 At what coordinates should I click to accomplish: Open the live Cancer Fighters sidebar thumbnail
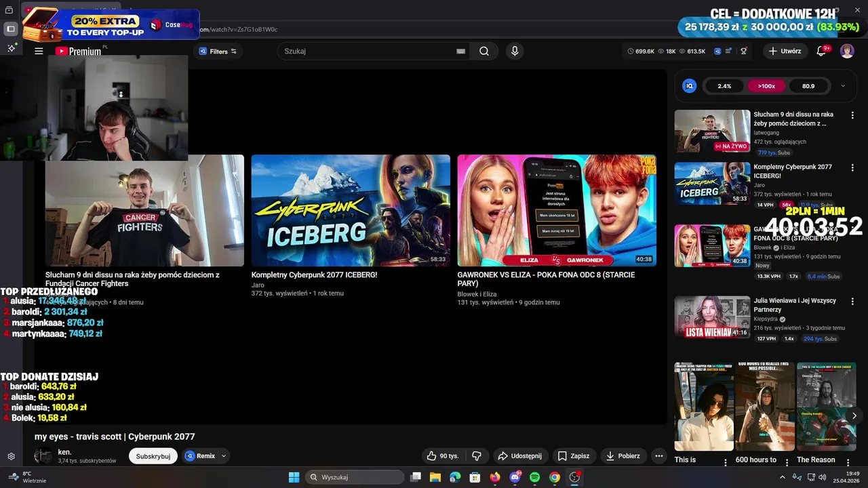click(712, 131)
